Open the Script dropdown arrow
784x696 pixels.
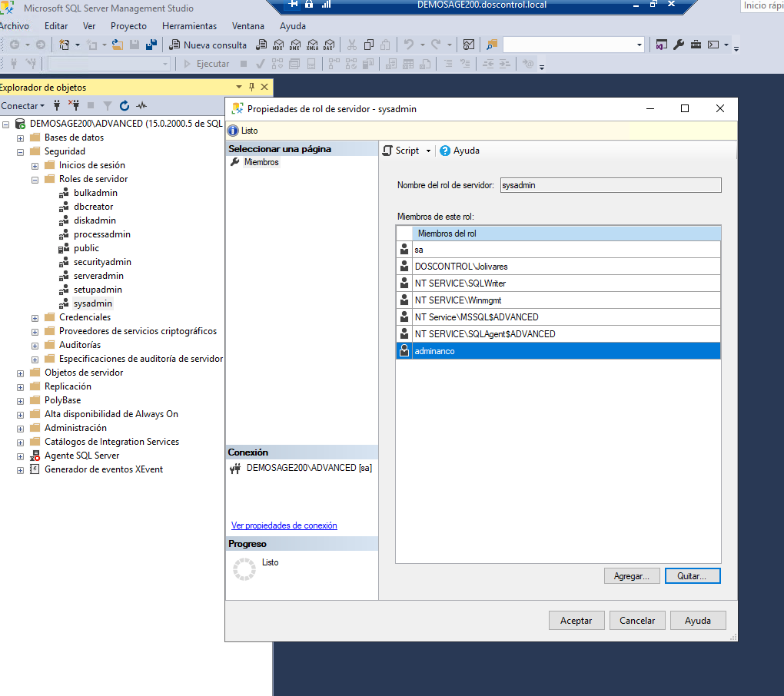click(x=428, y=151)
